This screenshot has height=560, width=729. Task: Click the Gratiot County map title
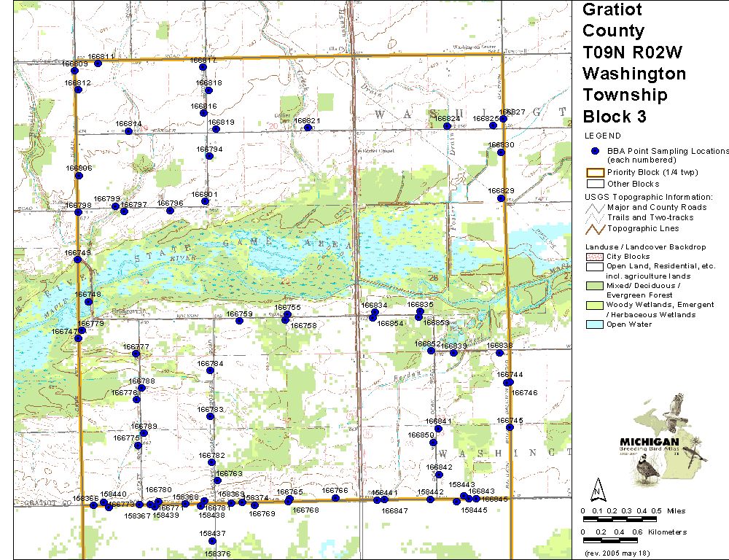tap(612, 20)
